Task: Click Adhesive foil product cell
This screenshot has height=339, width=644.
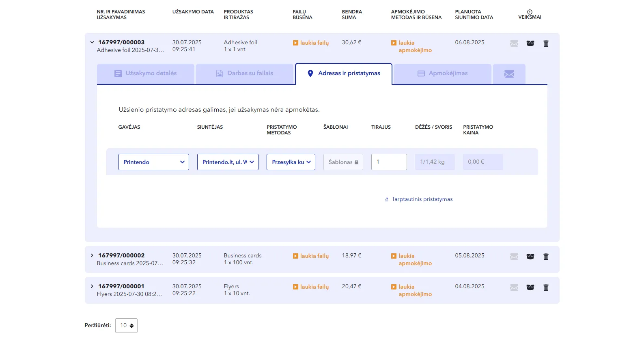Action: click(x=241, y=46)
